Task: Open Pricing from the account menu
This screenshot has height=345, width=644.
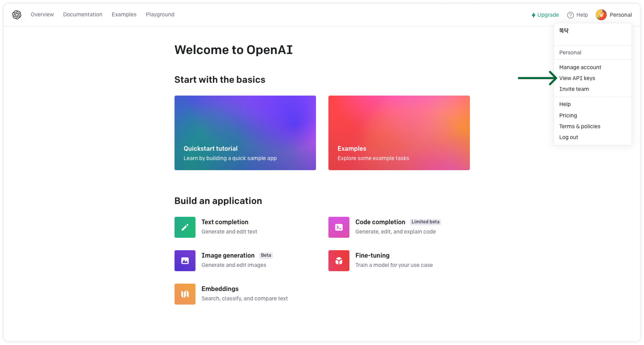Action: pos(568,115)
